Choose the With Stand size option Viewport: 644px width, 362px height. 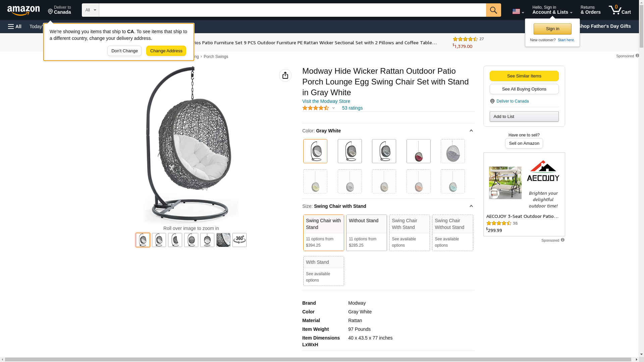click(x=323, y=271)
